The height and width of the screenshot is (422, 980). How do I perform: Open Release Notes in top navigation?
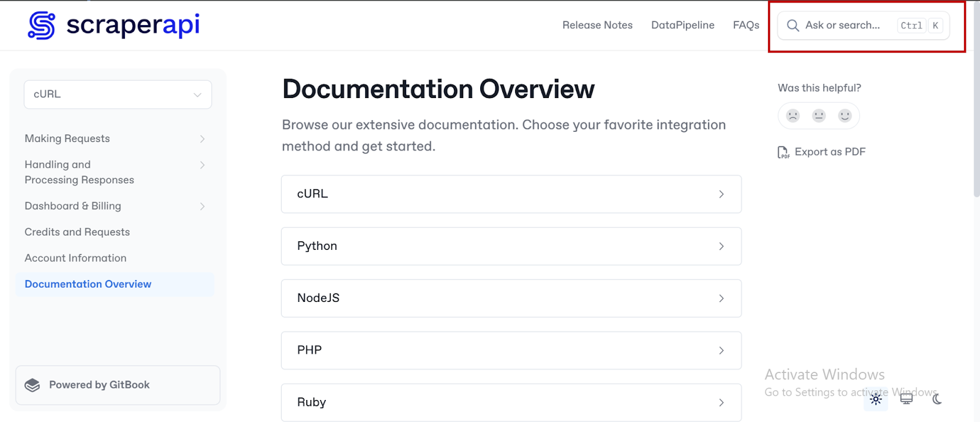tap(597, 25)
